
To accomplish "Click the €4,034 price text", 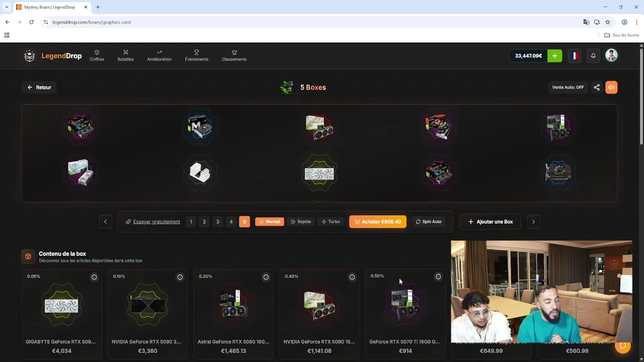I will pyautogui.click(x=62, y=351).
